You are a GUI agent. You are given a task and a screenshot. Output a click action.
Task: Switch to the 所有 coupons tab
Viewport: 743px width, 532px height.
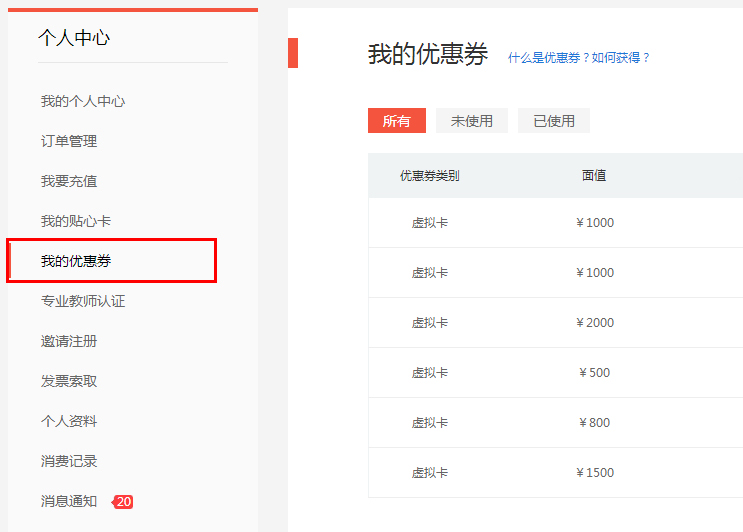coord(397,121)
